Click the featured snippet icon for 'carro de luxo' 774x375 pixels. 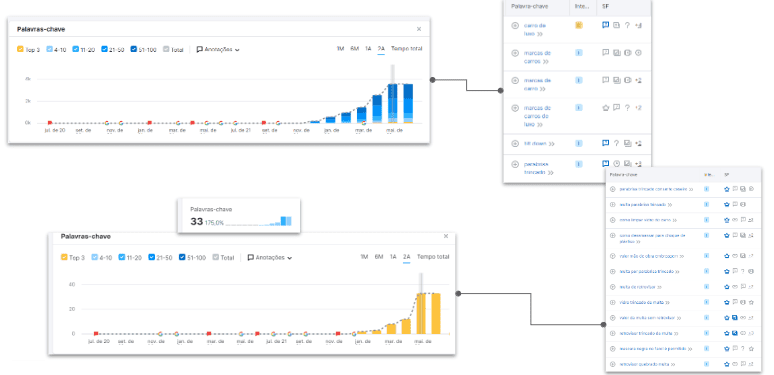point(606,25)
